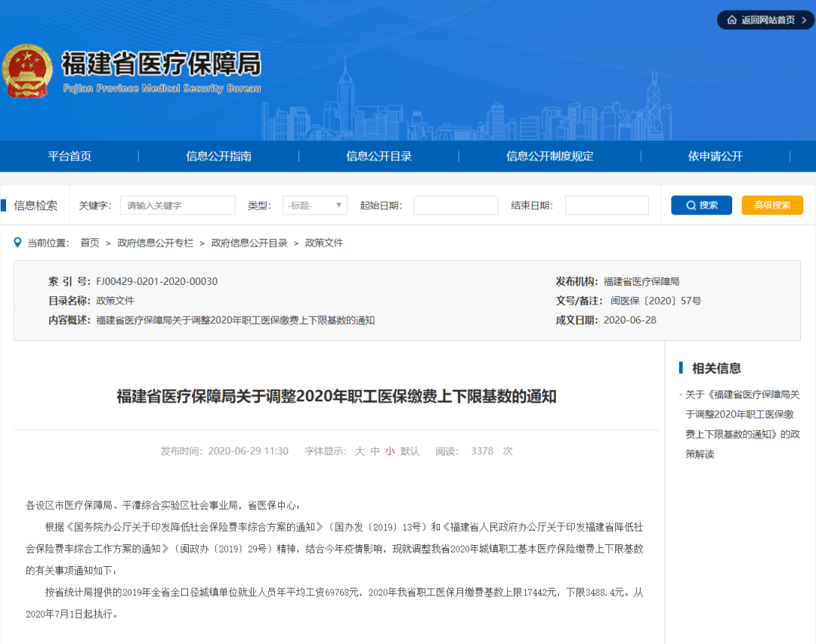This screenshot has height=644, width=816.
Task: Reset font size with 默认
Action: [410, 451]
